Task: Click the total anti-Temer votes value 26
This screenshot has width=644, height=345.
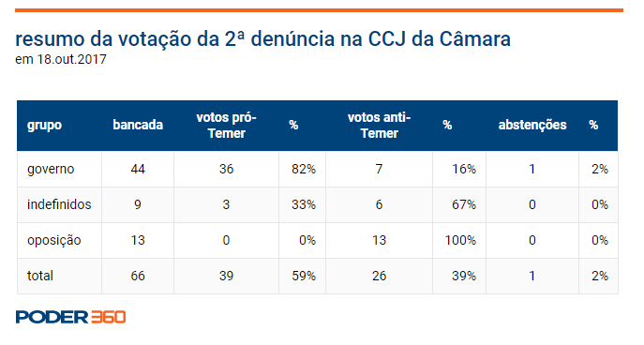Action: pos(379,276)
